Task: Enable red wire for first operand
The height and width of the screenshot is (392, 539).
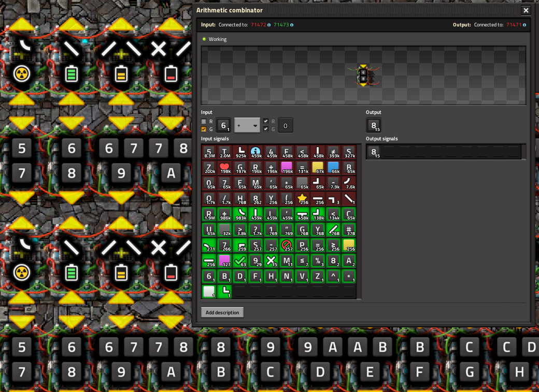Action: [x=204, y=121]
